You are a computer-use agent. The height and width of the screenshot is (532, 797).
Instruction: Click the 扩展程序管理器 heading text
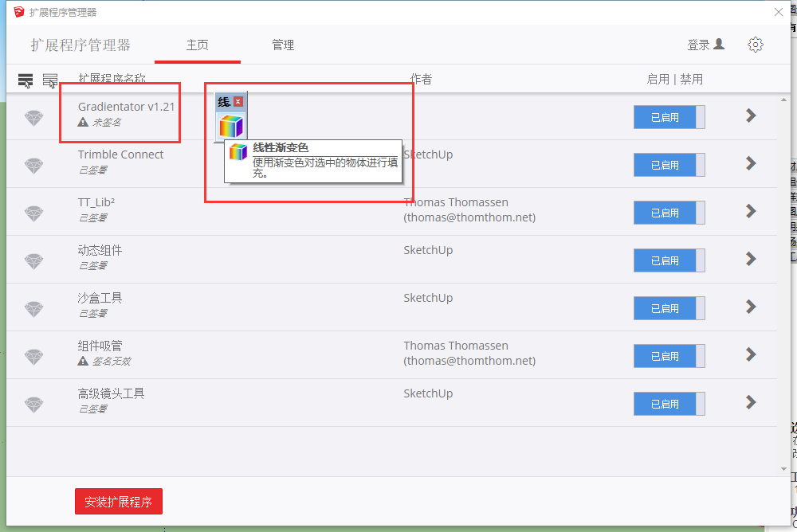tap(80, 45)
